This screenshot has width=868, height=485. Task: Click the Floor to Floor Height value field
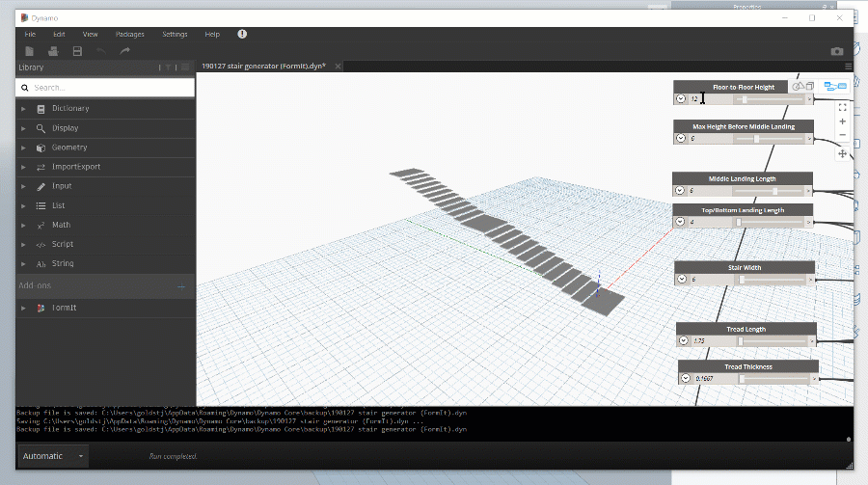point(710,99)
